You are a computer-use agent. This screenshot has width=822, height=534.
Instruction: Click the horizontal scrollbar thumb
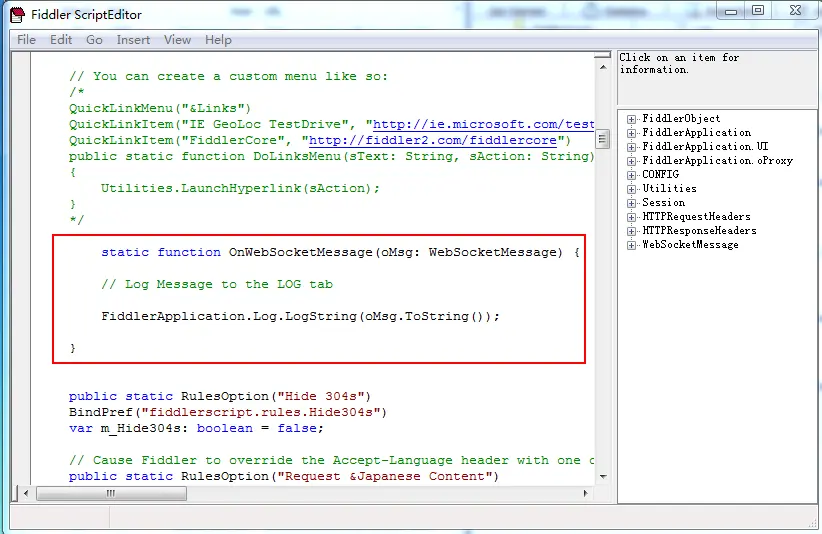[x=111, y=493]
